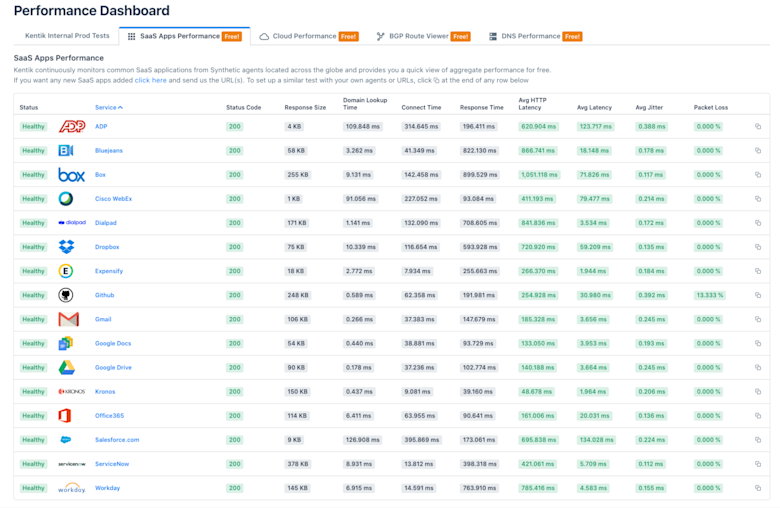Click the ADP logo

click(x=72, y=126)
